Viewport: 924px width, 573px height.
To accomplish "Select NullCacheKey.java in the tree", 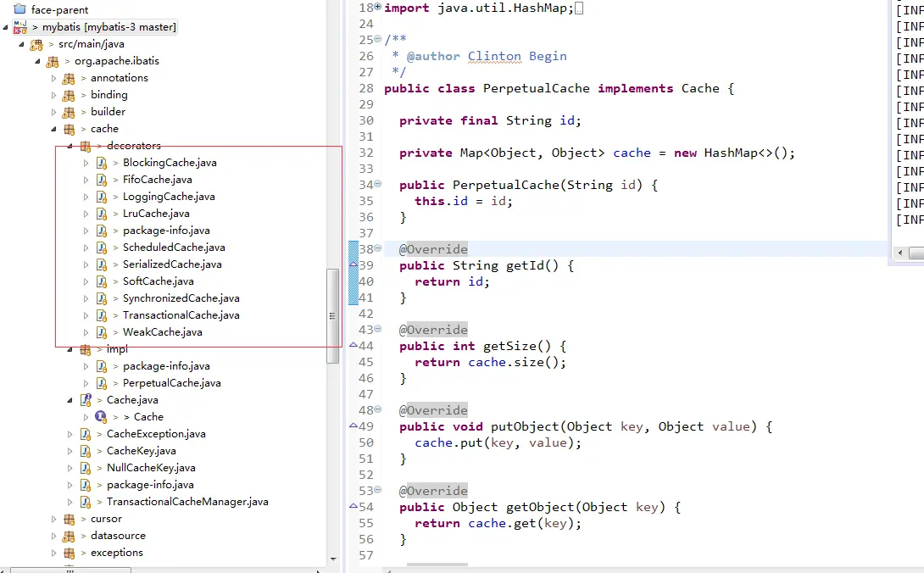I will pyautogui.click(x=151, y=468).
